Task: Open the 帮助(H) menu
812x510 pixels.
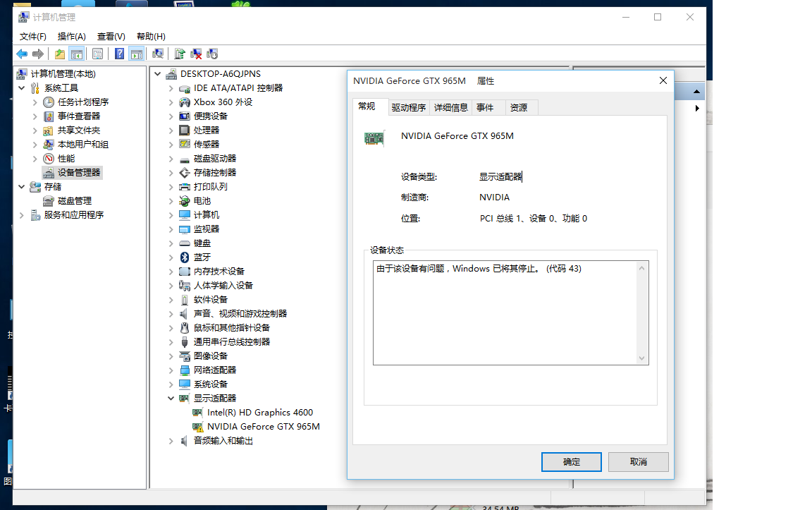Action: tap(151, 36)
